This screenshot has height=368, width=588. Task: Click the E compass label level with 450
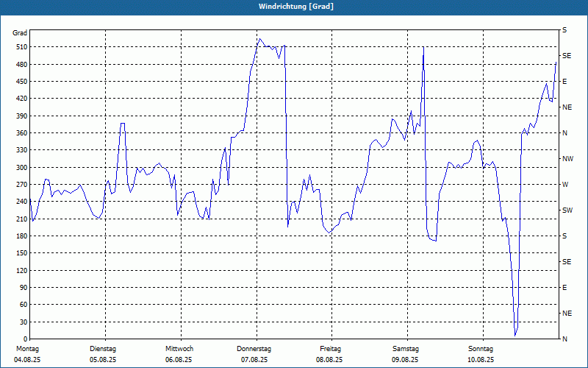click(x=564, y=82)
